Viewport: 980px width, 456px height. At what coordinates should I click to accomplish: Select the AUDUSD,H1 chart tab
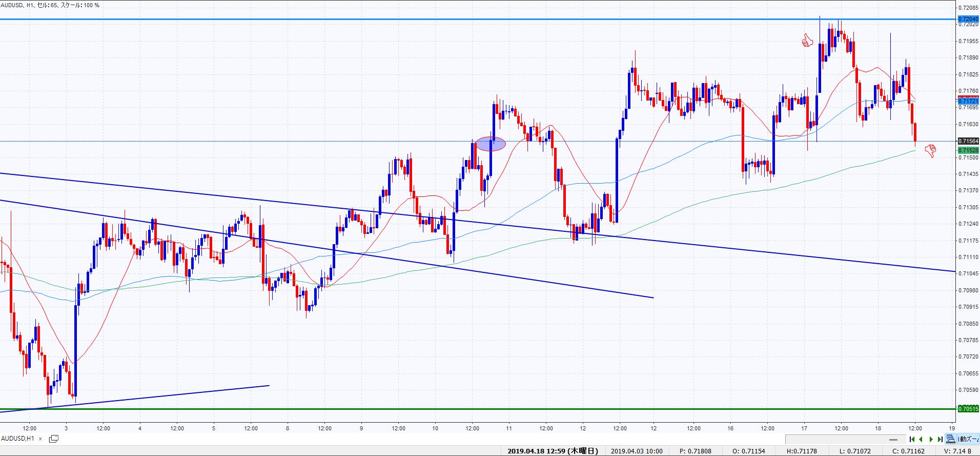pyautogui.click(x=18, y=439)
